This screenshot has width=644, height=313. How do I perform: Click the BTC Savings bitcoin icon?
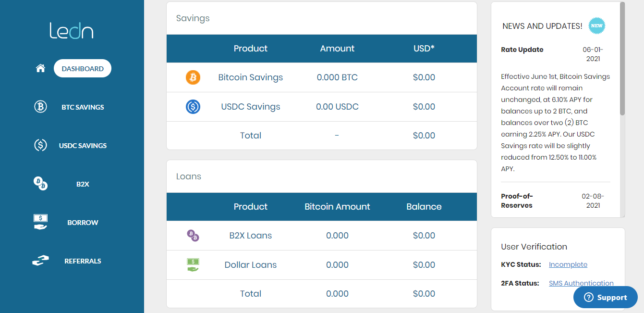40,107
